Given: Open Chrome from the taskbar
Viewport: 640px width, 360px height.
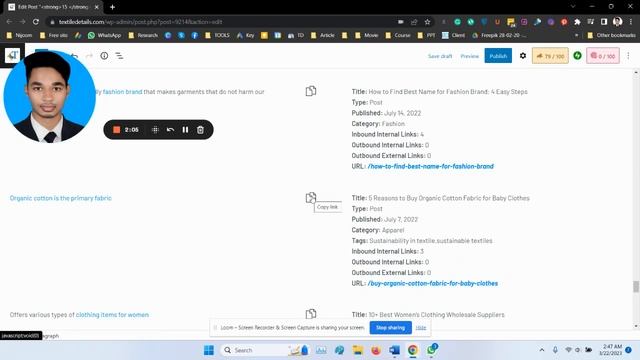Looking at the screenshot, I should (x=413, y=350).
